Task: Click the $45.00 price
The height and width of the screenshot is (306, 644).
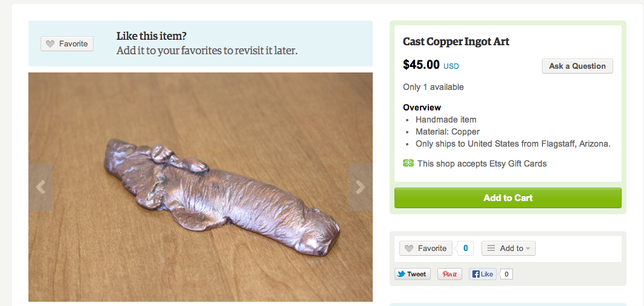Action: pos(421,65)
